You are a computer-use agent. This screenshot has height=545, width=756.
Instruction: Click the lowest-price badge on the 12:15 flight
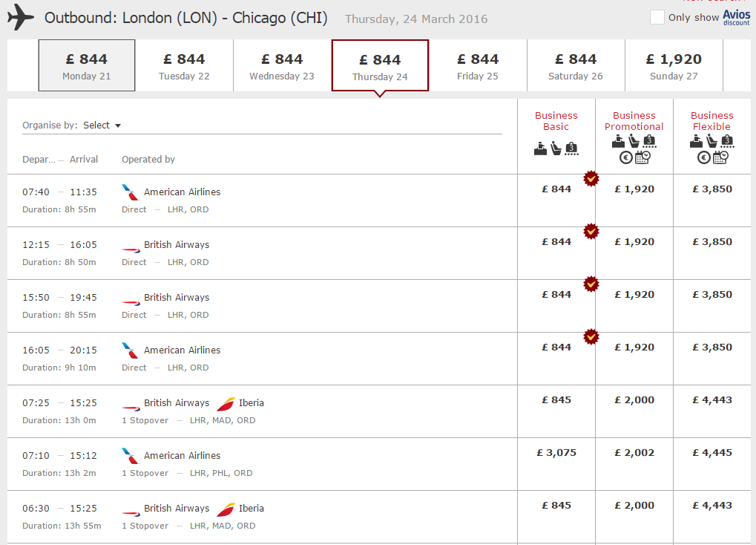click(x=591, y=231)
